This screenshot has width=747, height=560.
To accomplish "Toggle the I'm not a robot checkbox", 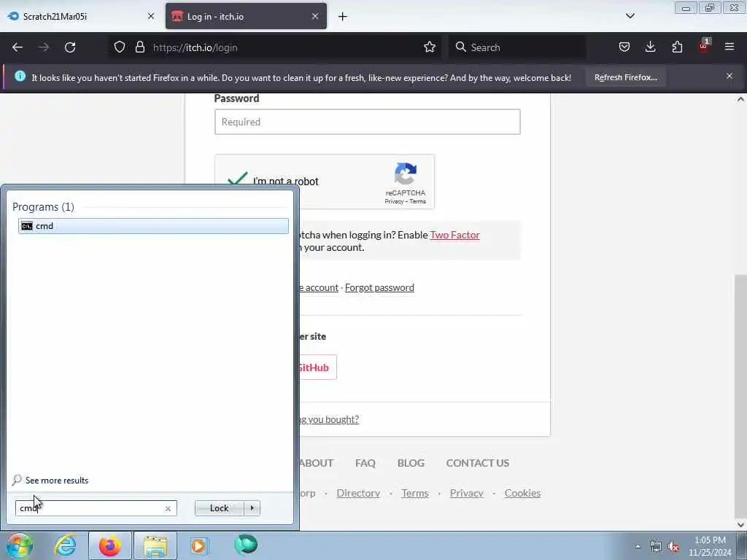I will pos(237,179).
